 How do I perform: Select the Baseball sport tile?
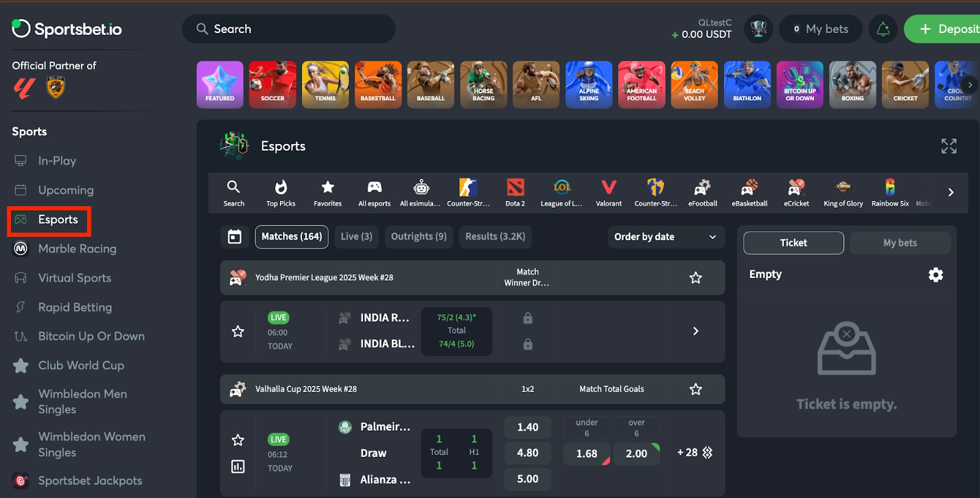click(431, 85)
